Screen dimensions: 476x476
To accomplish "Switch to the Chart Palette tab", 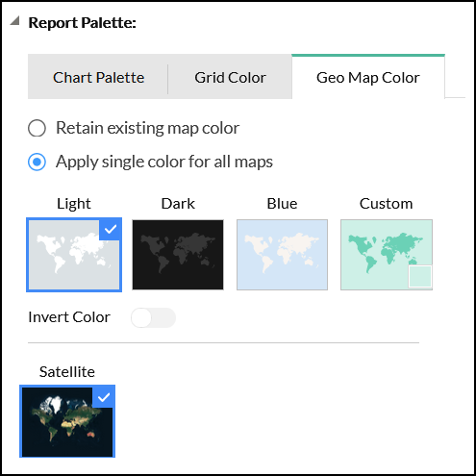I will 98,77.
